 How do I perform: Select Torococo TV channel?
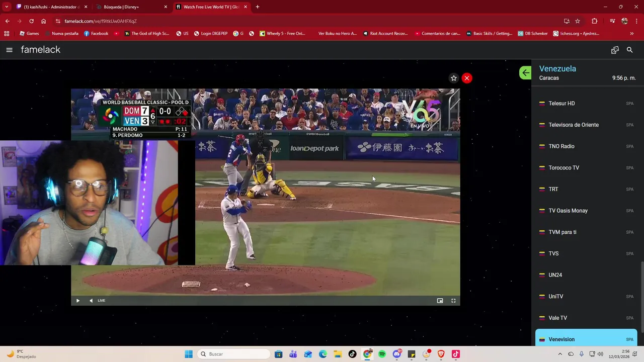586,167
